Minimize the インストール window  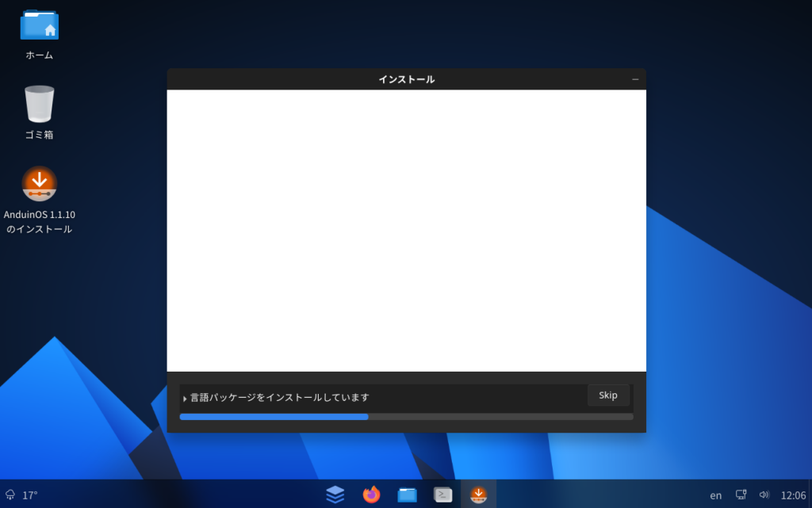click(x=635, y=79)
